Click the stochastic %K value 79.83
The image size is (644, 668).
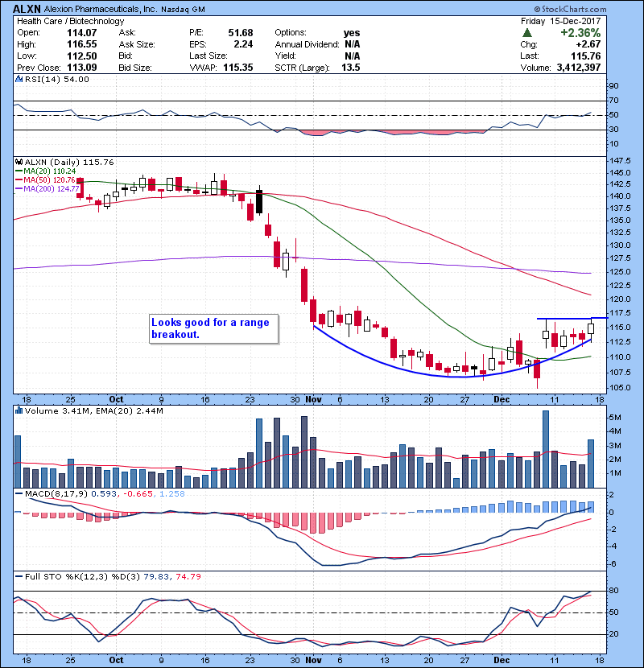pos(156,576)
